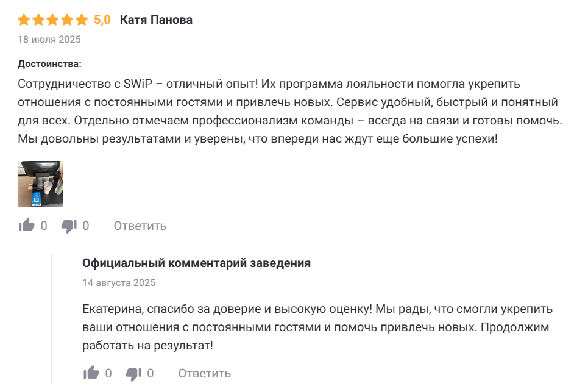Click the fifth star in the rating
The height and width of the screenshot is (386, 588).
click(x=83, y=20)
